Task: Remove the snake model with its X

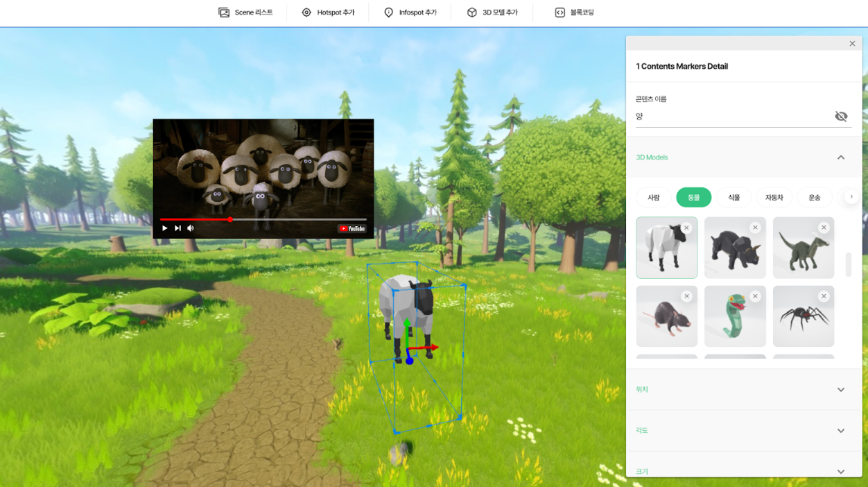Action: pos(755,296)
